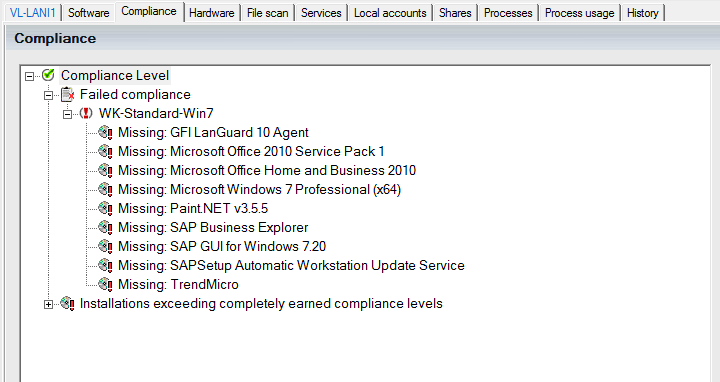The height and width of the screenshot is (382, 720).
Task: Switch to Local accounts tab
Action: tap(390, 13)
